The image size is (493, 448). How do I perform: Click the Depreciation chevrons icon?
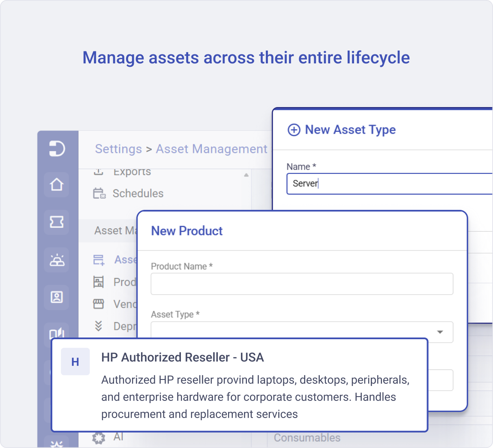tap(99, 326)
